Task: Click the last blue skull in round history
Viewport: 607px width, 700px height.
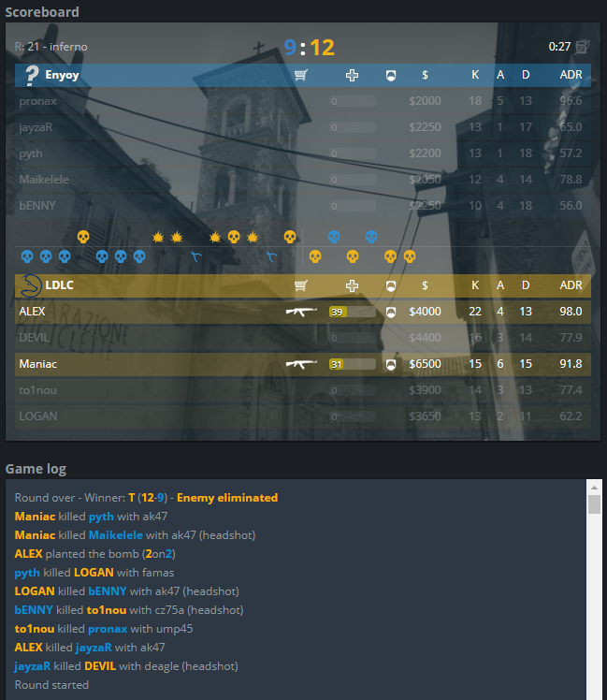Action: coord(371,237)
